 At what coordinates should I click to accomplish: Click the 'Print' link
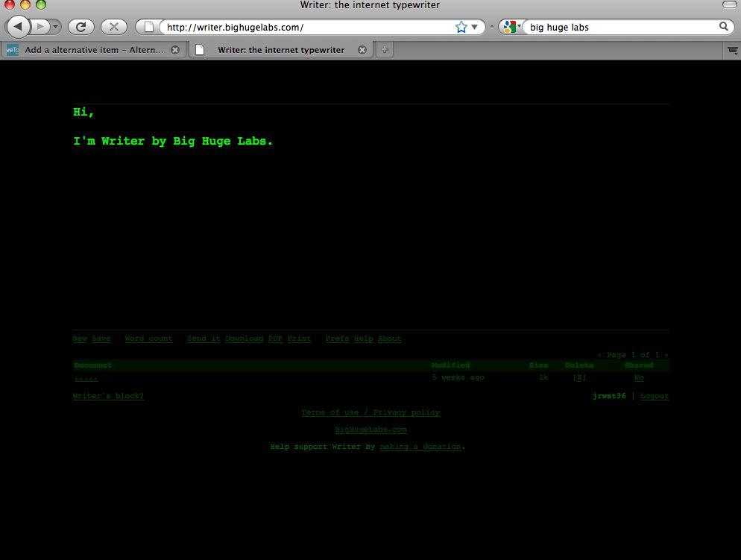pyautogui.click(x=299, y=339)
